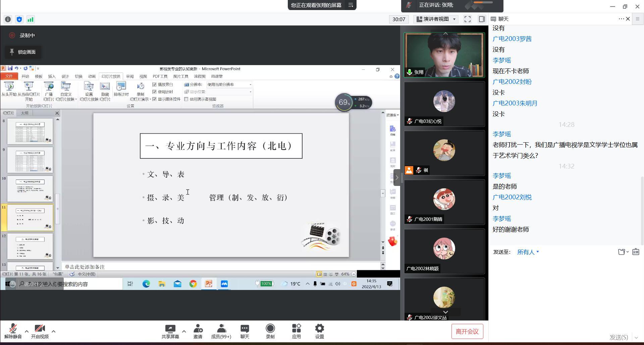
Task: Expand the share screen options arrow
Action: [x=184, y=331]
